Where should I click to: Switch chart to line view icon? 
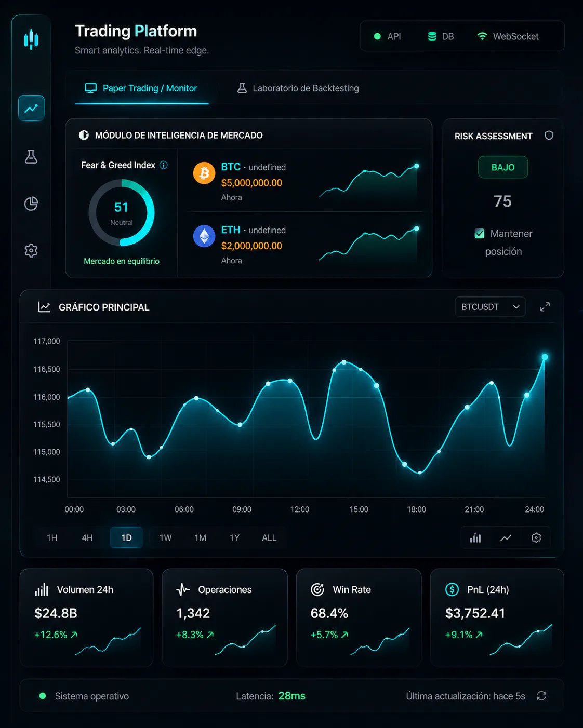pyautogui.click(x=506, y=538)
